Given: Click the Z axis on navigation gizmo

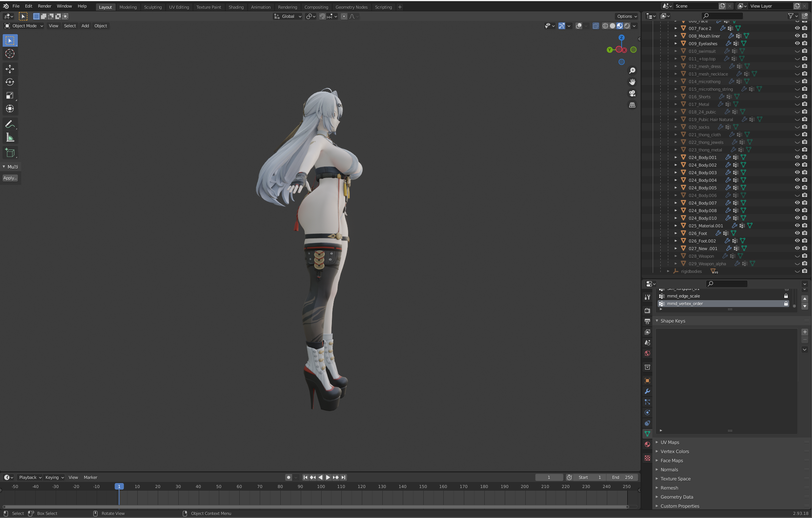Looking at the screenshot, I should click(622, 38).
